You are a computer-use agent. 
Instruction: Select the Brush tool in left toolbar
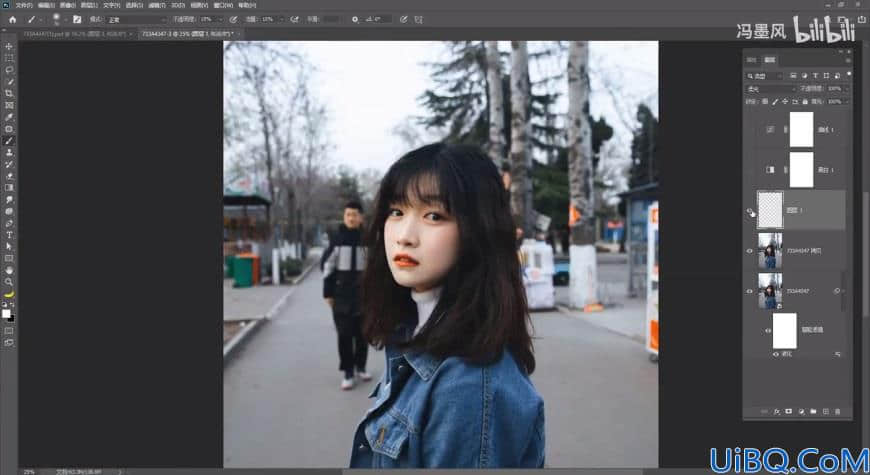(x=9, y=140)
